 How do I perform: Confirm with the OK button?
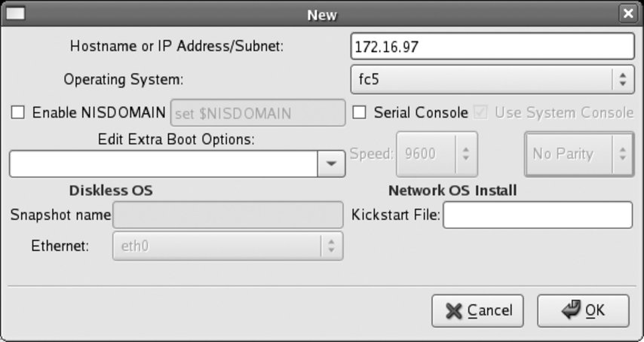pos(583,310)
